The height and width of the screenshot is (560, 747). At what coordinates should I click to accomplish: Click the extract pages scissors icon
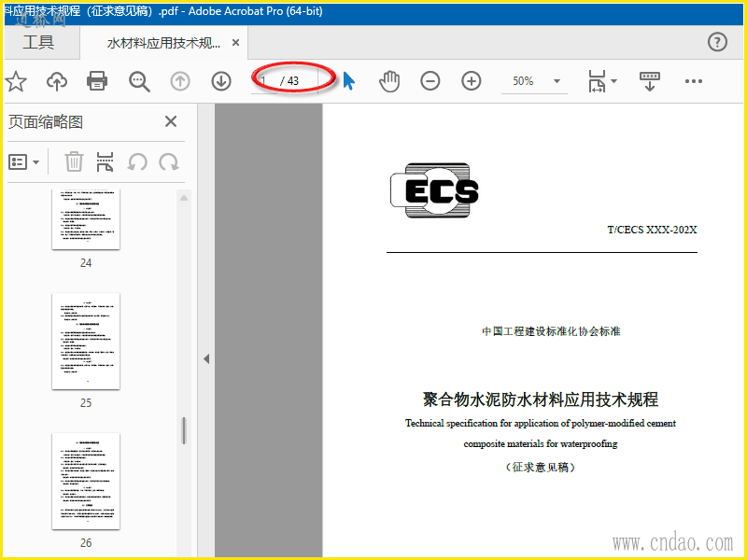(106, 161)
